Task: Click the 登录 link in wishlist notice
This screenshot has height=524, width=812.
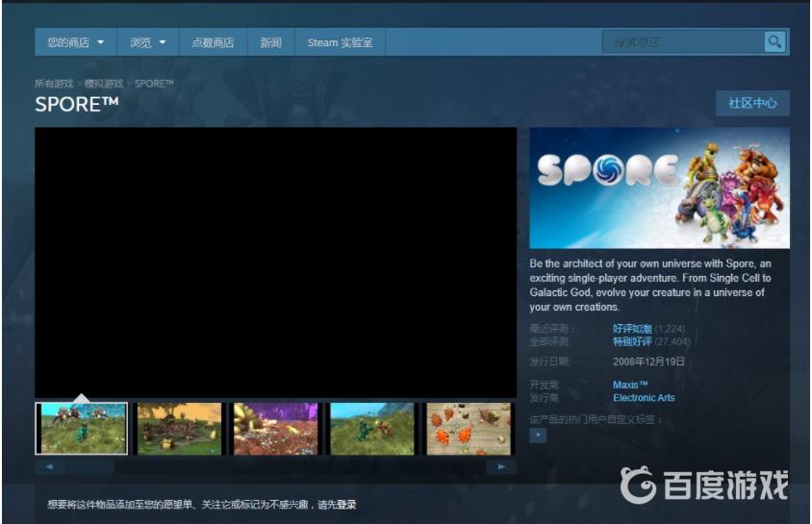Action: click(346, 505)
